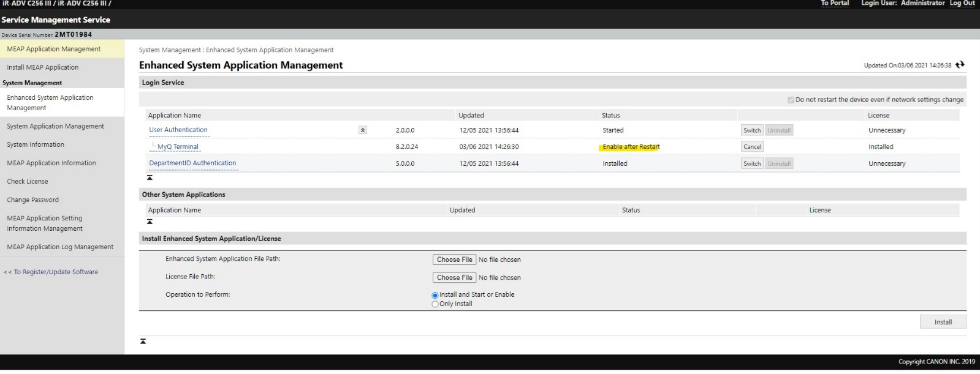This screenshot has height=374, width=980.
Task: Open Check License in sidebar
Action: (x=28, y=181)
